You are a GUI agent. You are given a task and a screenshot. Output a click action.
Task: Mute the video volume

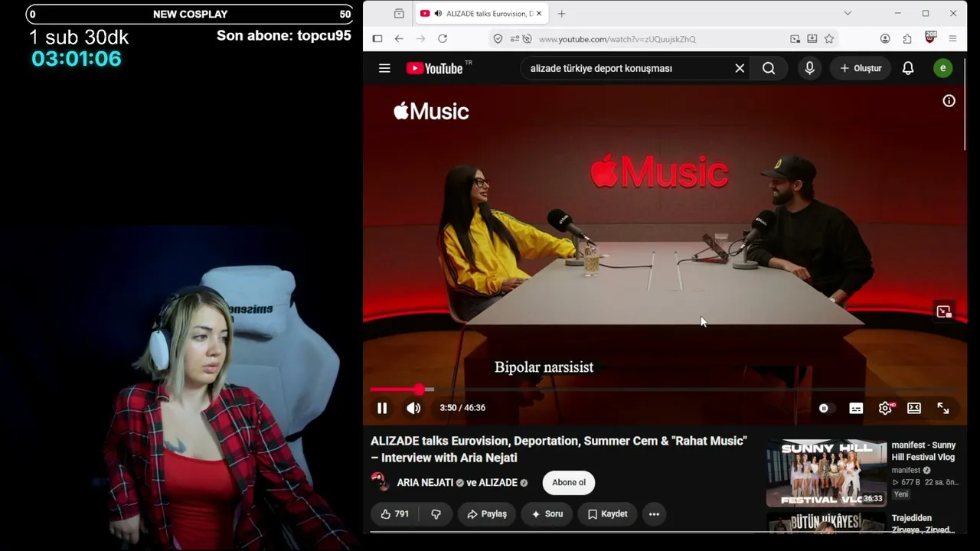(x=413, y=408)
